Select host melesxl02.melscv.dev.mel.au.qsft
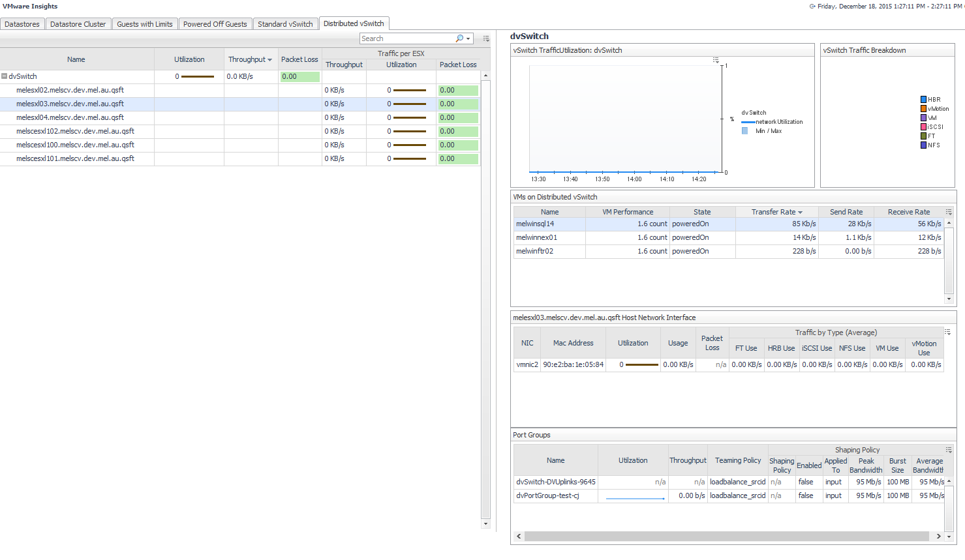 point(70,90)
